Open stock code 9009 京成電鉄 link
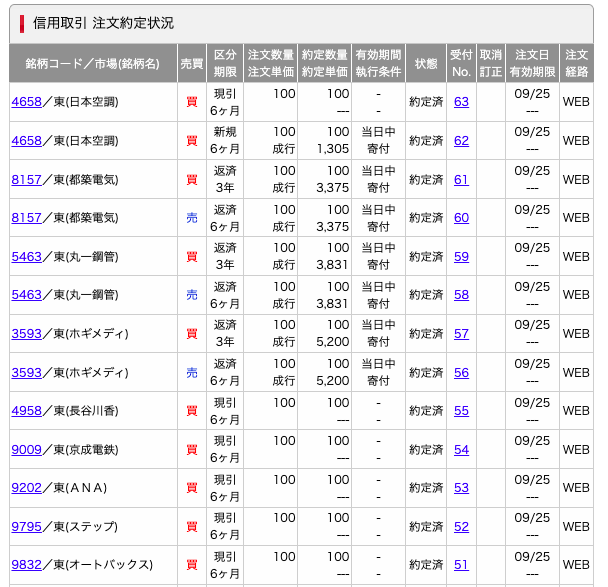This screenshot has height=587, width=608. [26, 450]
